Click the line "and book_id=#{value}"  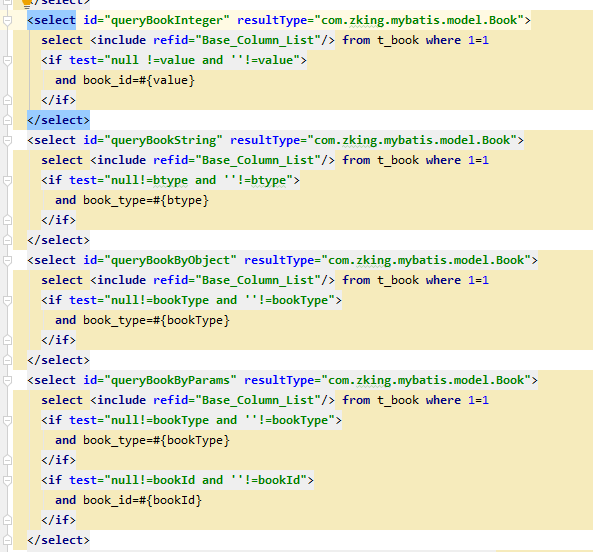125,80
